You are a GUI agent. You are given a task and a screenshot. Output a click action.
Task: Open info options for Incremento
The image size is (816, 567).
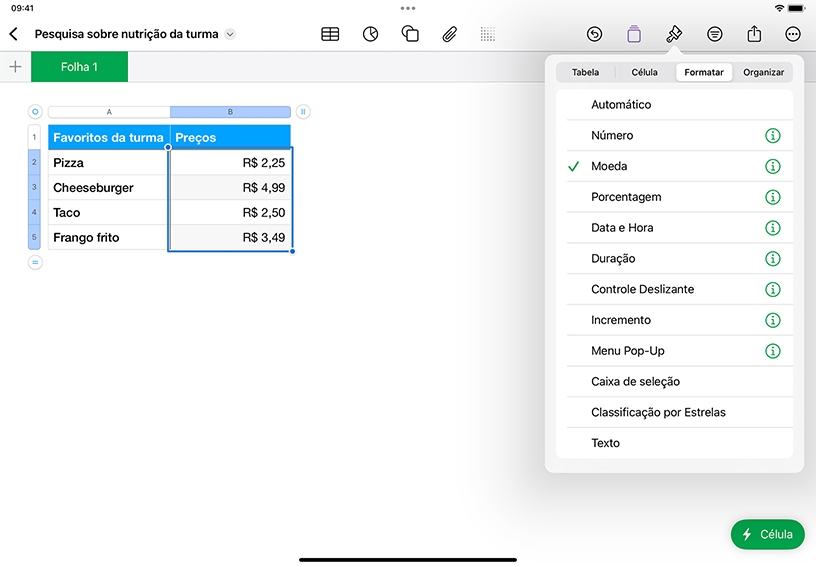coord(773,320)
